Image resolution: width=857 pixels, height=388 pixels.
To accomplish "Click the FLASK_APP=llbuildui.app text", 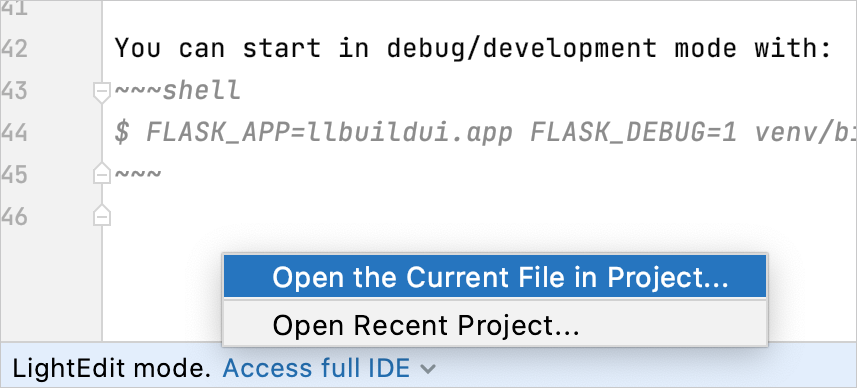I will click(x=330, y=133).
